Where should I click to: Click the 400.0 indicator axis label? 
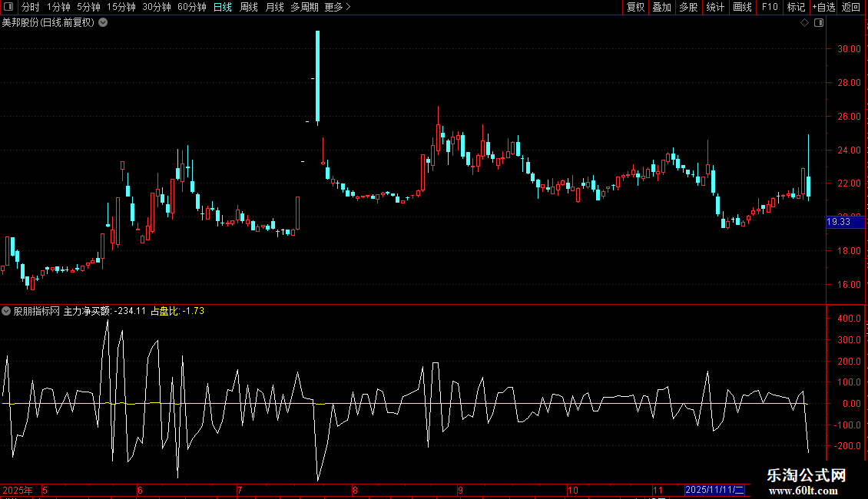click(849, 319)
